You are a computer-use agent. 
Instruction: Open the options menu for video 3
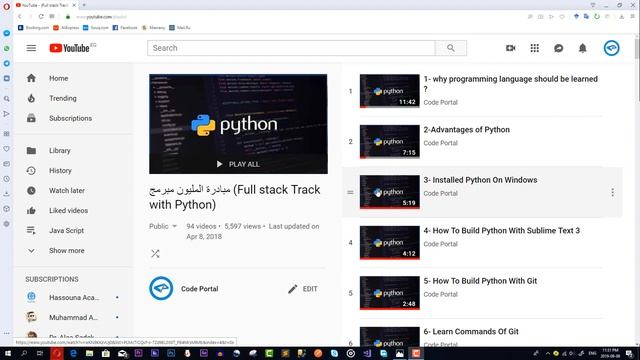(x=612, y=192)
